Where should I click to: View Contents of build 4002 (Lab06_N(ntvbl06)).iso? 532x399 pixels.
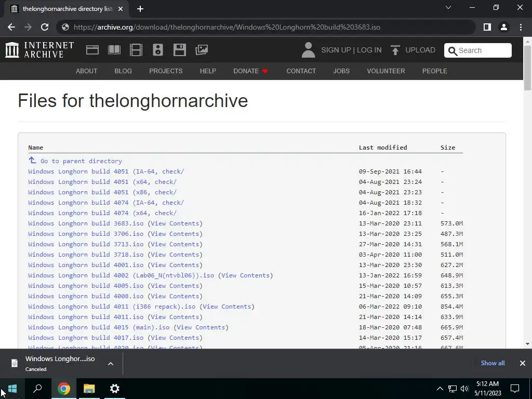click(245, 275)
